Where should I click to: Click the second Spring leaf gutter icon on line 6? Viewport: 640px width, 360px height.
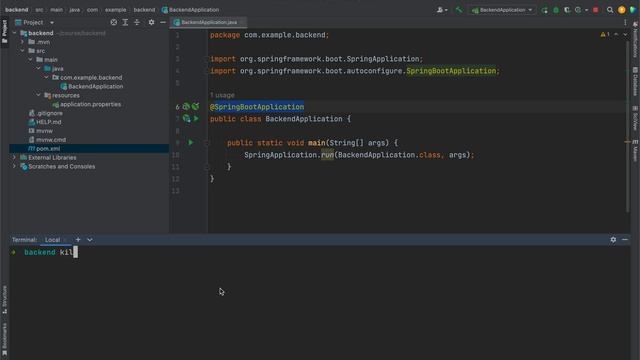pos(196,107)
